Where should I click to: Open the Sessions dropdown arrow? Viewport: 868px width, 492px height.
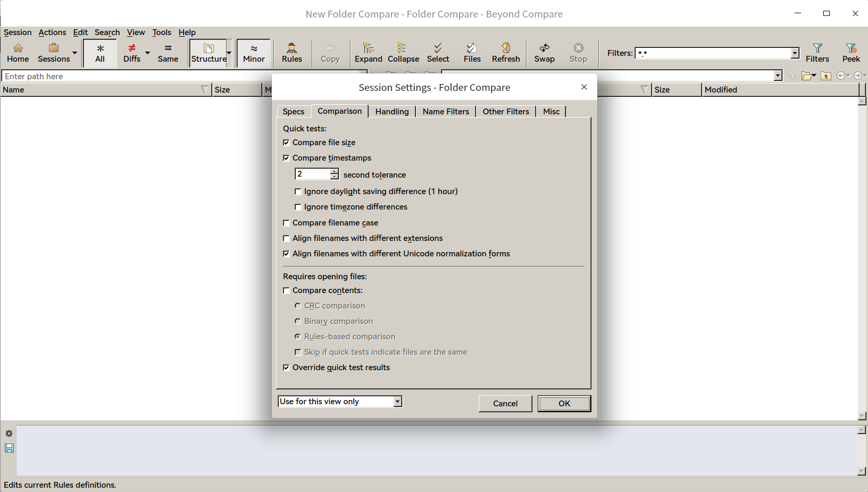74,53
